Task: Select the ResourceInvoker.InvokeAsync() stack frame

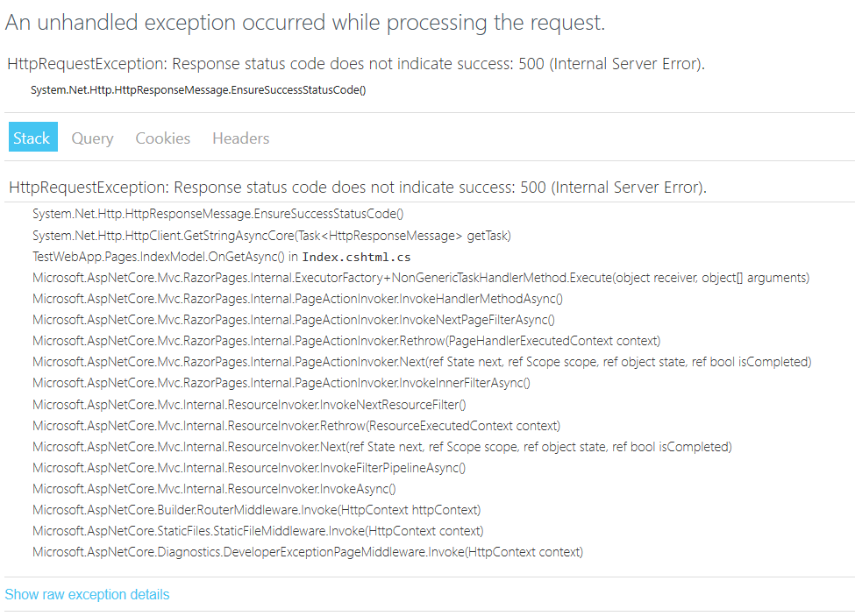Action: coord(214,489)
